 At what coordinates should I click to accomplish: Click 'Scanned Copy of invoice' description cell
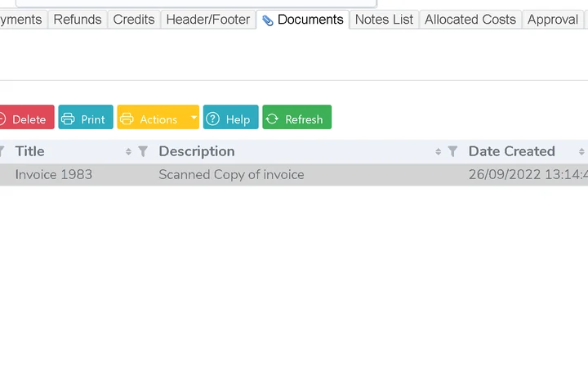[x=231, y=175]
